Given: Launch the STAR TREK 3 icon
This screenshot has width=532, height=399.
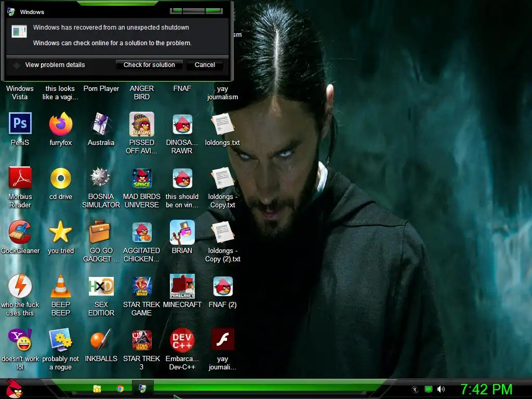Looking at the screenshot, I should 142,340.
